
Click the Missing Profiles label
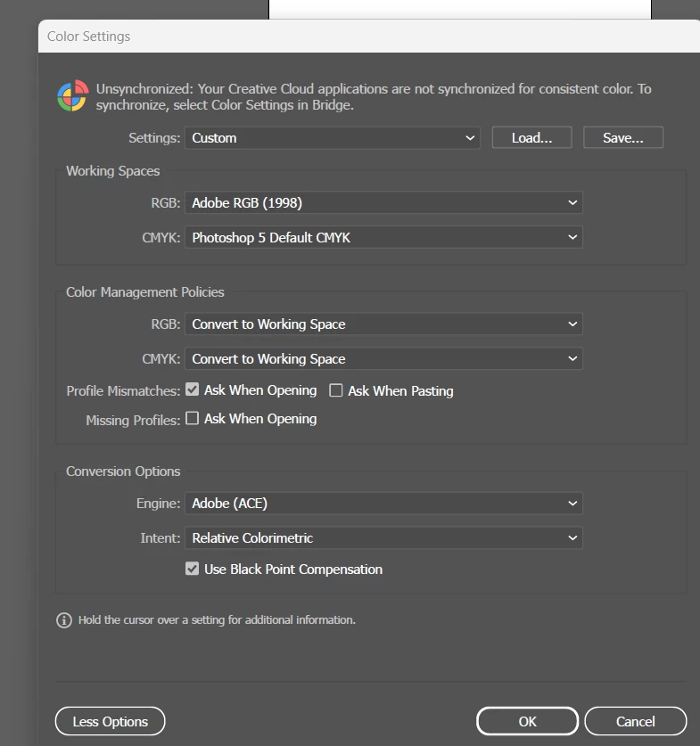point(133,421)
